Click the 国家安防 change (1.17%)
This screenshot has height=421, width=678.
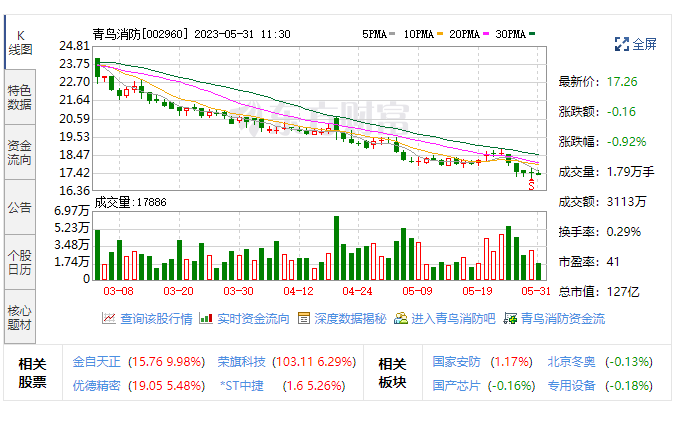coord(512,361)
